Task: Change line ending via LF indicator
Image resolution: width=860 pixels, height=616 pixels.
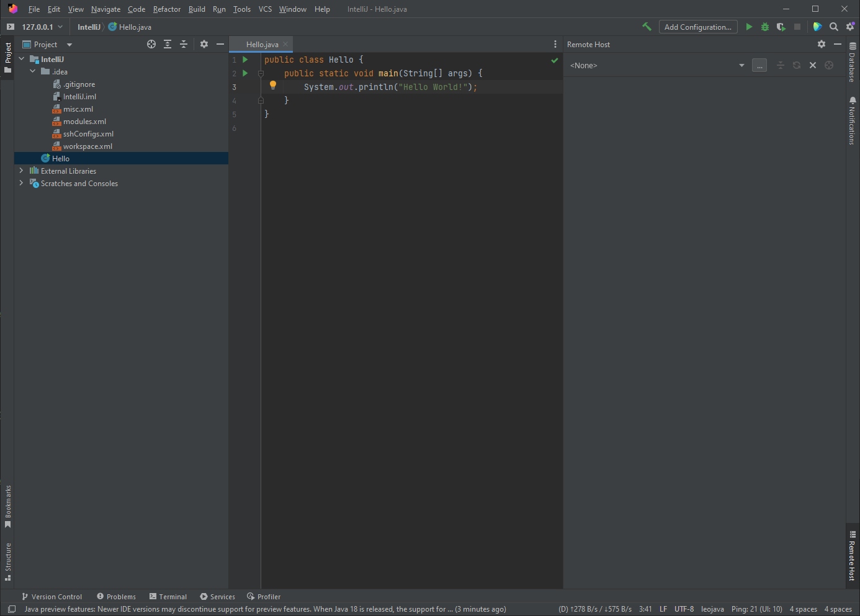Action: click(663, 609)
